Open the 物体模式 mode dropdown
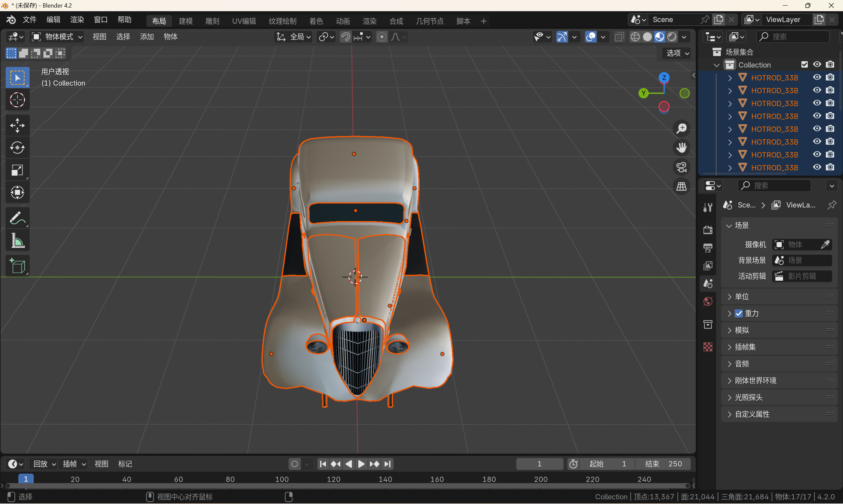This screenshot has height=504, width=843. click(57, 37)
